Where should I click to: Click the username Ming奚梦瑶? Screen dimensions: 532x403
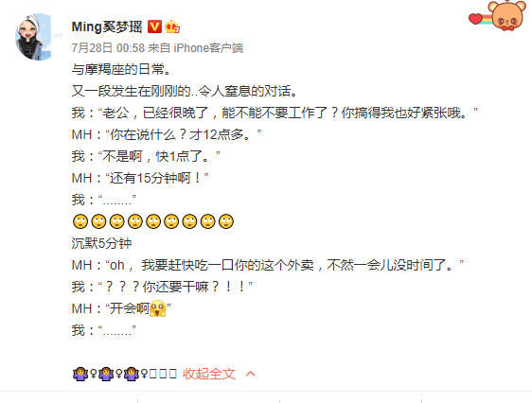tap(107, 26)
